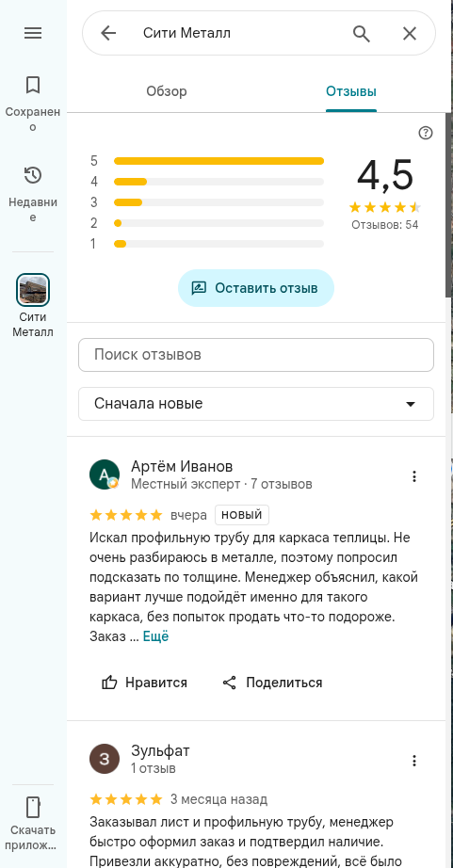The height and width of the screenshot is (868, 453).
Task: Expand the Сначала новые sort dropdown
Action: click(256, 404)
